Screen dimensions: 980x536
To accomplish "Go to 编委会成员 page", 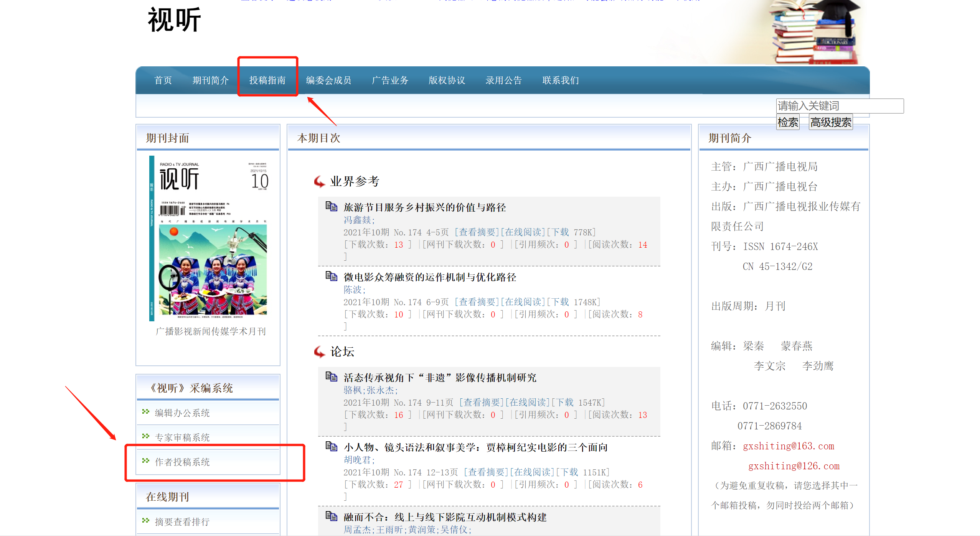I will click(328, 80).
